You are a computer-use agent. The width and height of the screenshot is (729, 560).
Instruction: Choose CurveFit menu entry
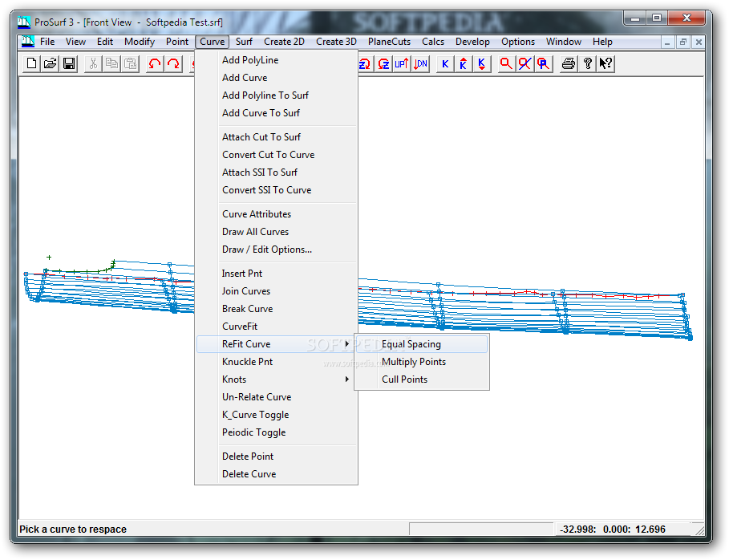(276, 327)
